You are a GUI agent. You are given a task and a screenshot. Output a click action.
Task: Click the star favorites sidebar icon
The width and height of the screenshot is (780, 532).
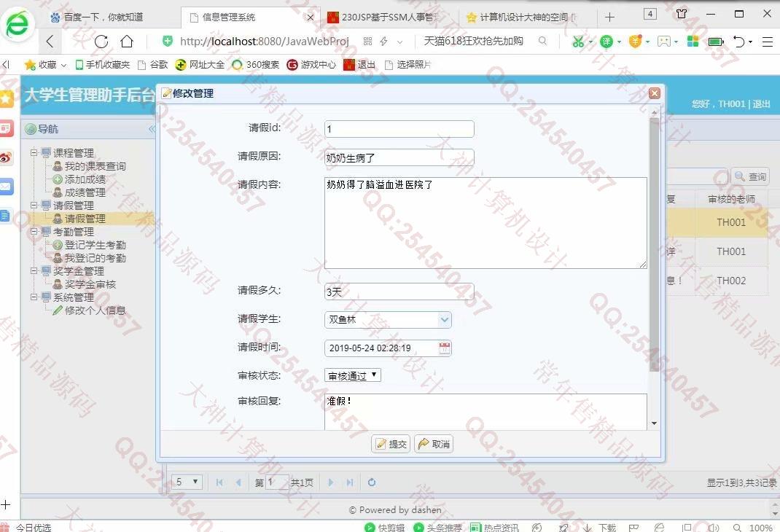(x=7, y=98)
